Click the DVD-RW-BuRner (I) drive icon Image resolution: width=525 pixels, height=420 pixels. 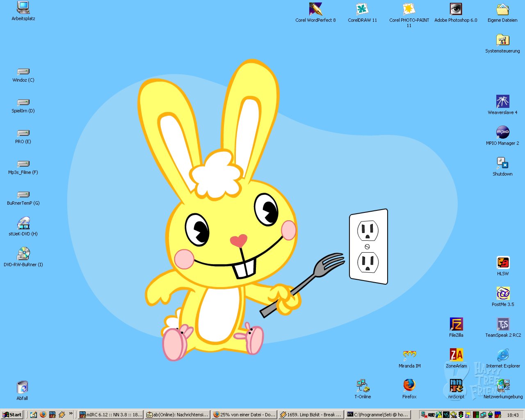[23, 254]
